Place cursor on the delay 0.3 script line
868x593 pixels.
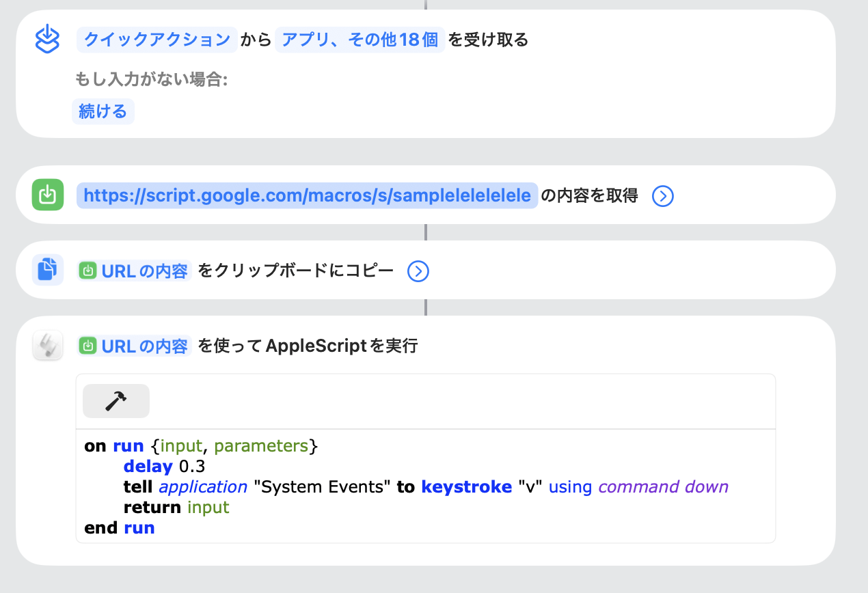(165, 467)
